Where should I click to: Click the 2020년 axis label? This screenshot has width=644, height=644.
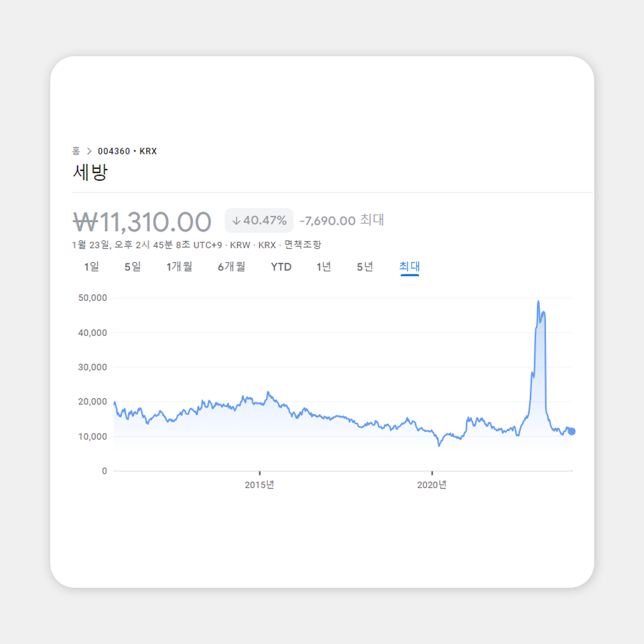(432, 485)
